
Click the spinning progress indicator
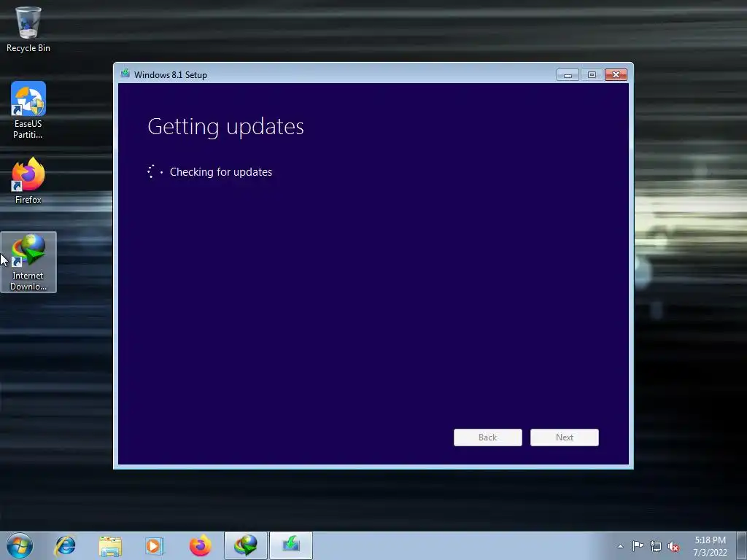point(155,172)
